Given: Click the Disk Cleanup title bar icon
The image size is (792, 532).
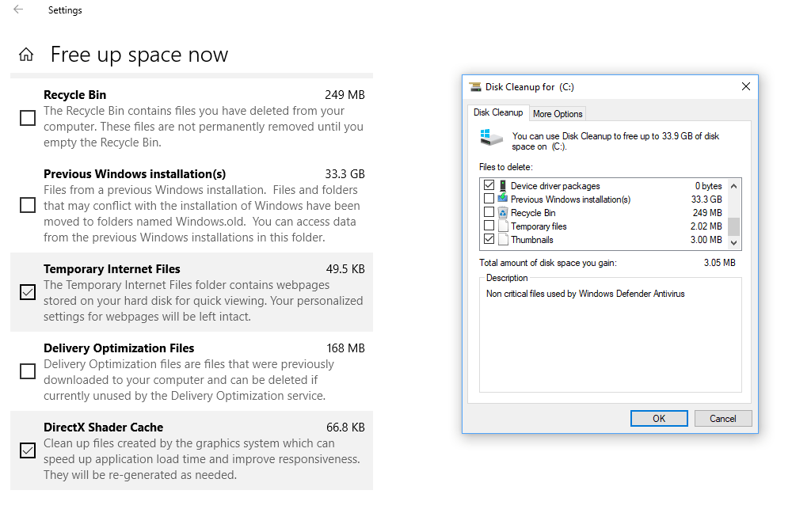Looking at the screenshot, I should coord(475,87).
